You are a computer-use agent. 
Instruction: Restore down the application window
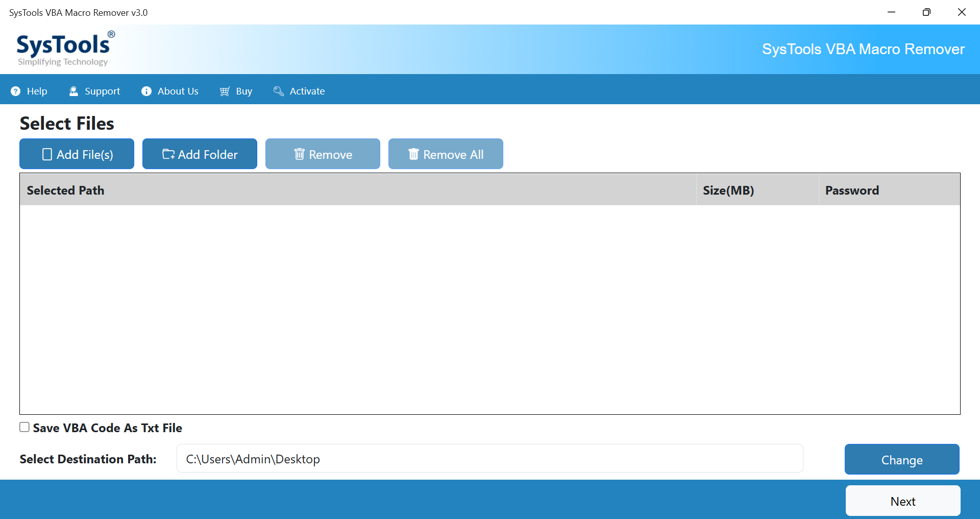pyautogui.click(x=926, y=12)
